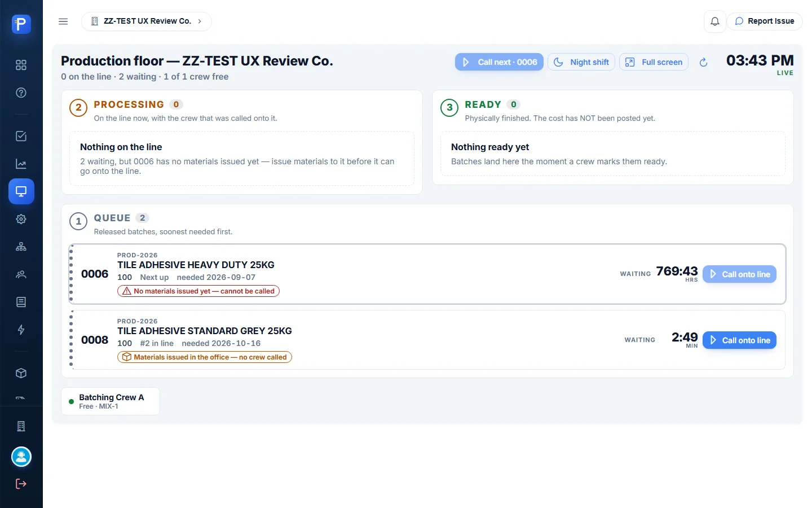Open the analytics chart icon in sidebar
The height and width of the screenshot is (508, 812).
21,164
